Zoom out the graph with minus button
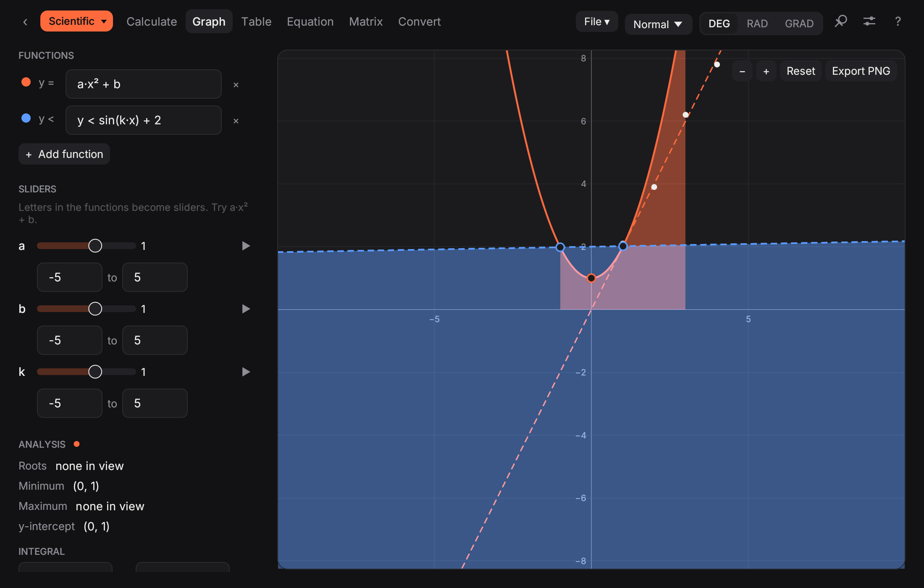Image resolution: width=924 pixels, height=588 pixels. (x=742, y=71)
